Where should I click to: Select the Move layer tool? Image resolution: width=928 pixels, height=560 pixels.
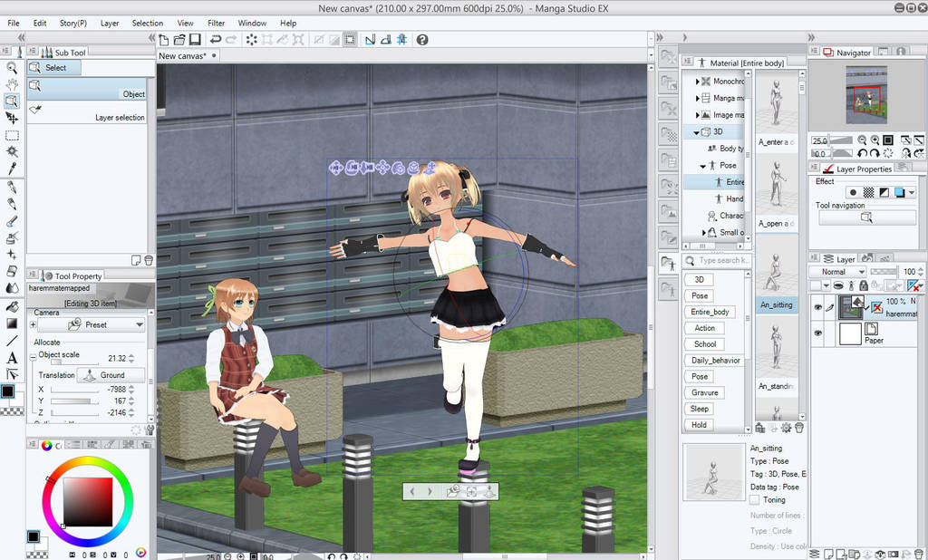click(11, 119)
